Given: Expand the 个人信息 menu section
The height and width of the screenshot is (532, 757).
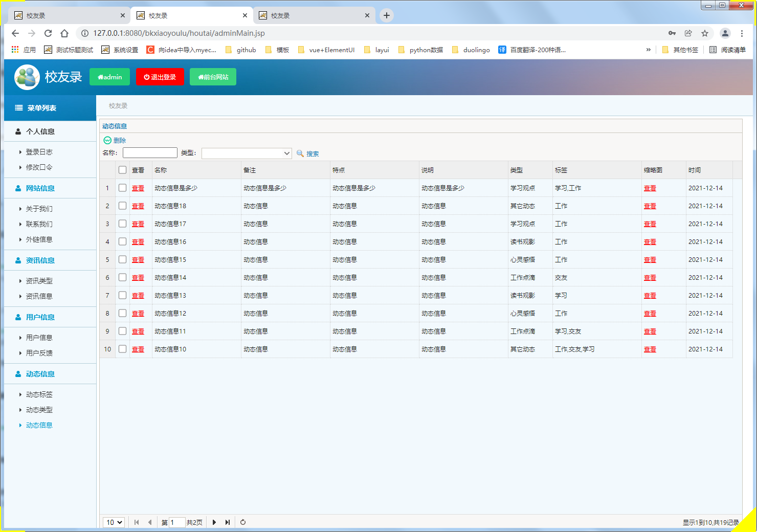Looking at the screenshot, I should click(x=50, y=131).
